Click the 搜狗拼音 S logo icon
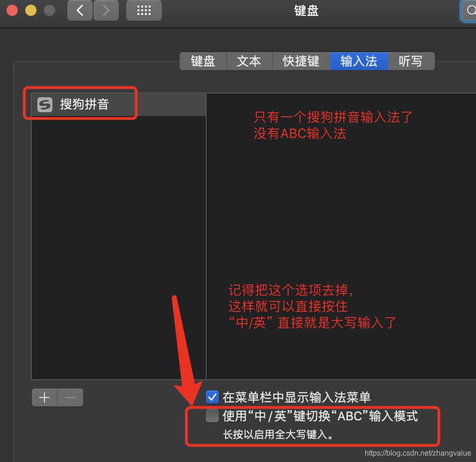 point(45,105)
